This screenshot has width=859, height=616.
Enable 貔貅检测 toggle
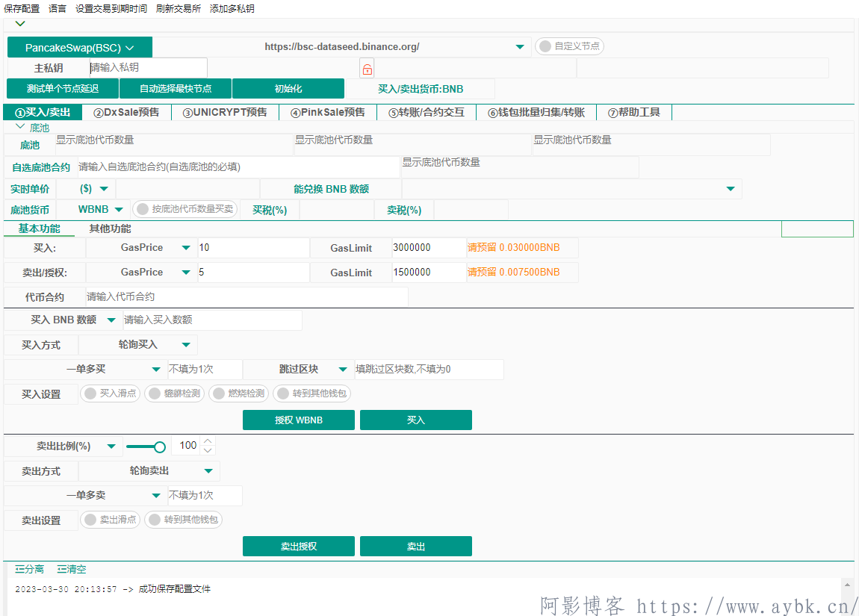click(x=175, y=393)
